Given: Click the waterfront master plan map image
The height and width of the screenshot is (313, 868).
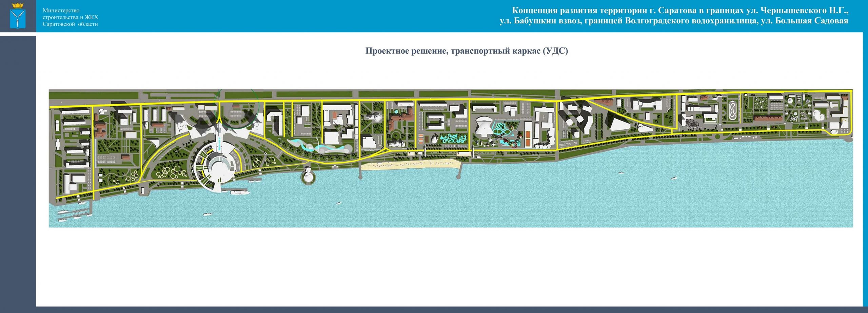Looking at the screenshot, I should click(x=451, y=158).
